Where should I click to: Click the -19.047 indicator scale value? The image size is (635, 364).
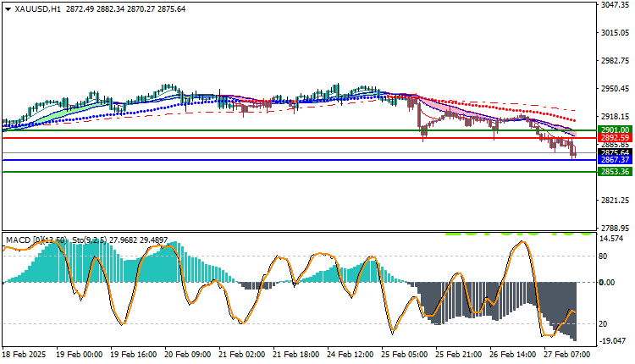611,340
